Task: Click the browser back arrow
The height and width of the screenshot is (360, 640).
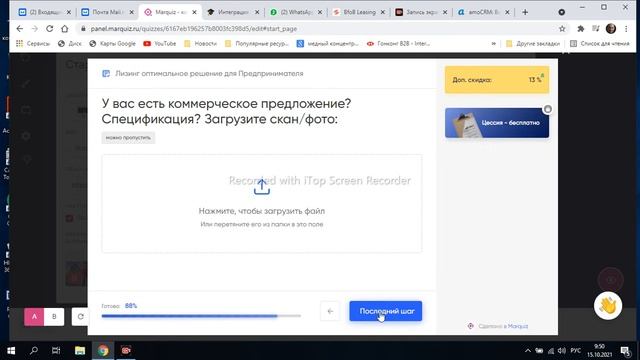Action: (x=20, y=29)
